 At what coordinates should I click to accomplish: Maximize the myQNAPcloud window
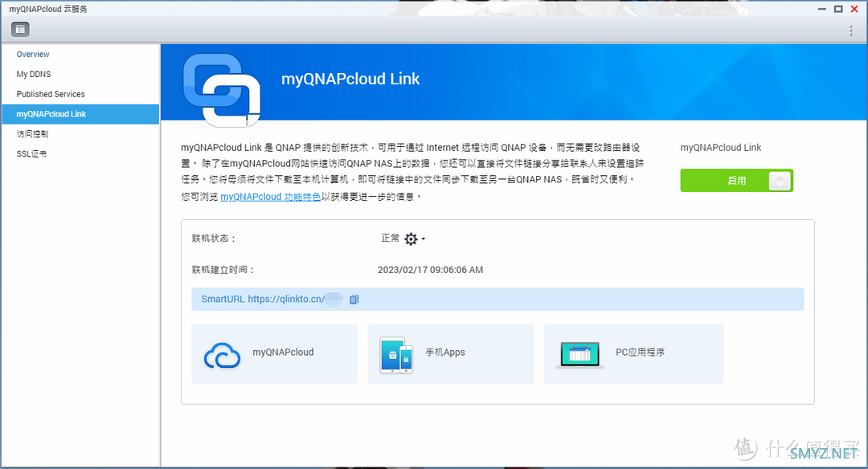tap(838, 9)
